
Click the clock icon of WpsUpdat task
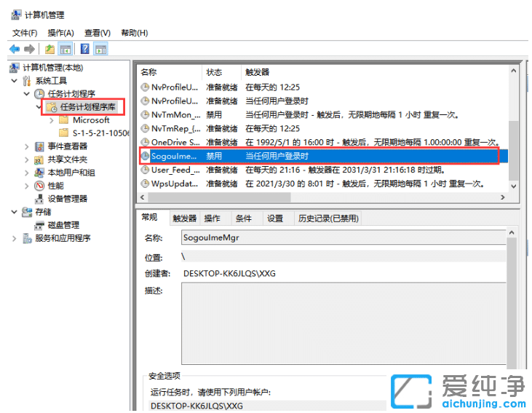tap(145, 184)
